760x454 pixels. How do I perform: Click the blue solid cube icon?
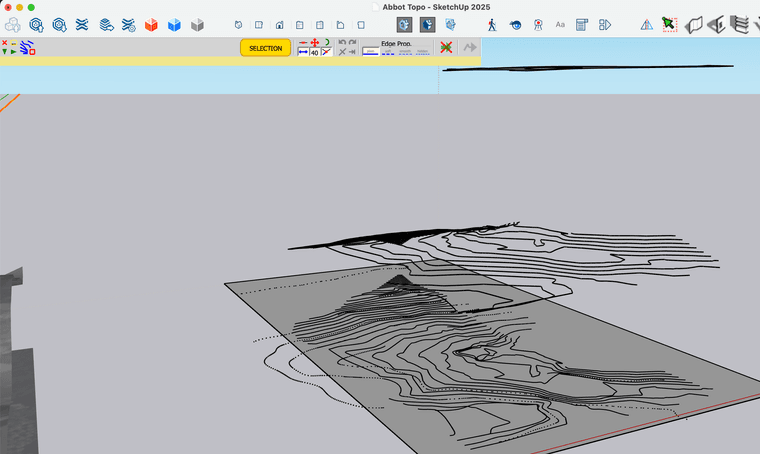(175, 24)
